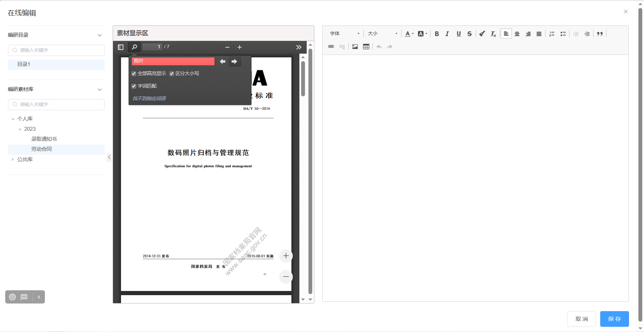Screen dimensions: 644x332
Task: Align text left in the editor
Action: point(506,34)
